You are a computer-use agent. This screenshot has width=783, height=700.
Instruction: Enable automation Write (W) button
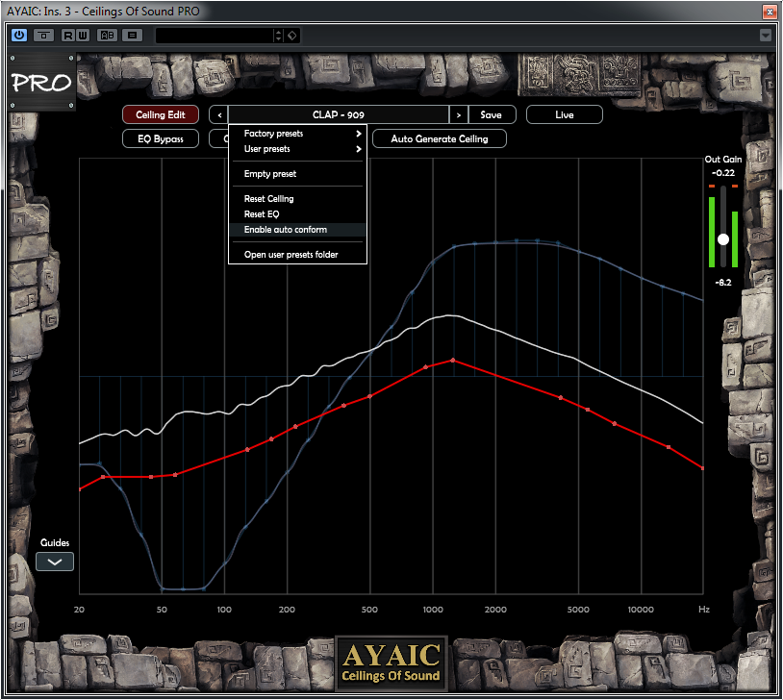(82, 36)
